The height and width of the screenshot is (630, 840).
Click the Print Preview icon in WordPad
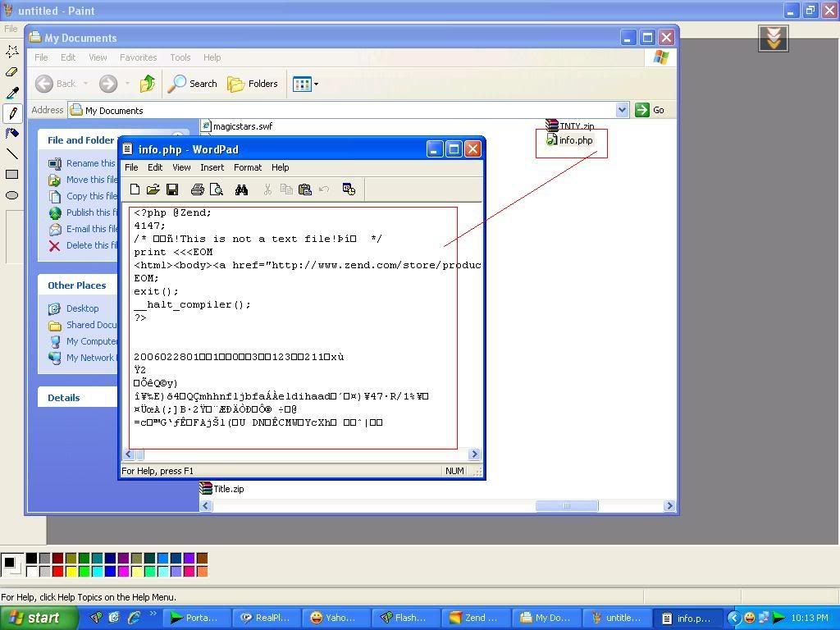coord(217,189)
